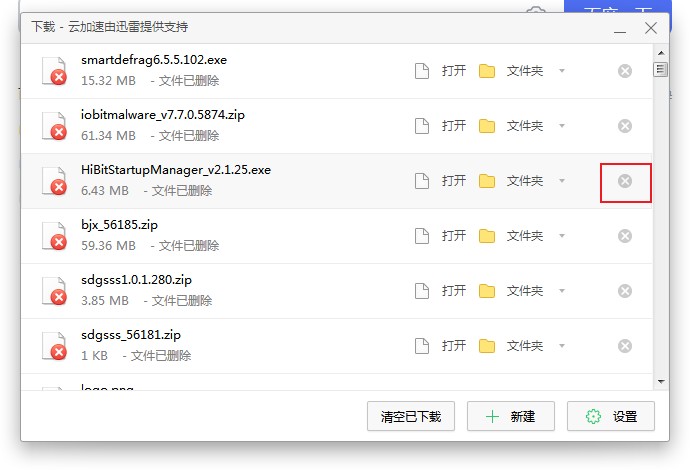
Task: Expand dropdown arrow for HiBitStartupManager_v2.1.25.exe row
Action: point(562,181)
